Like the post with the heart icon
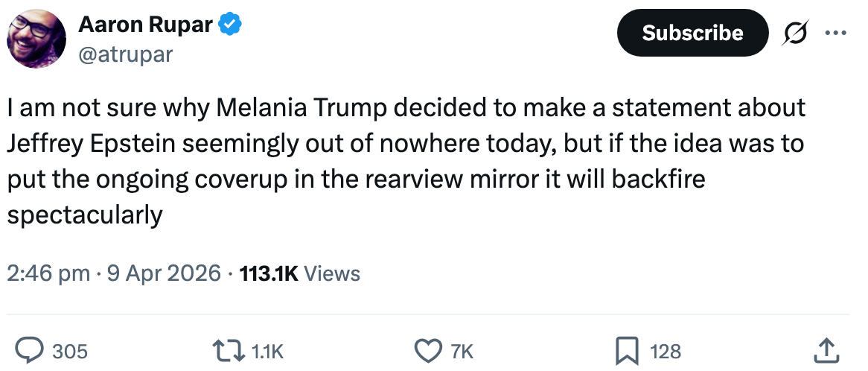Screen dimensions: 868x371 tap(428, 350)
